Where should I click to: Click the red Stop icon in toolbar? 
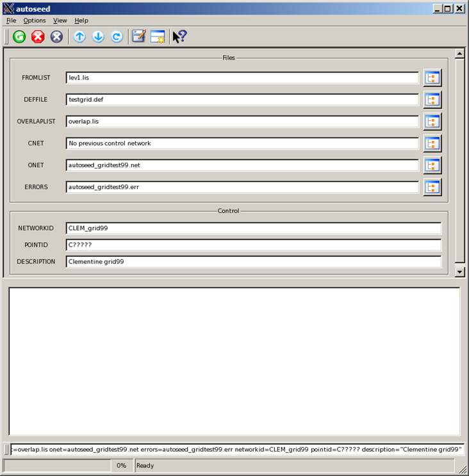pyautogui.click(x=38, y=37)
